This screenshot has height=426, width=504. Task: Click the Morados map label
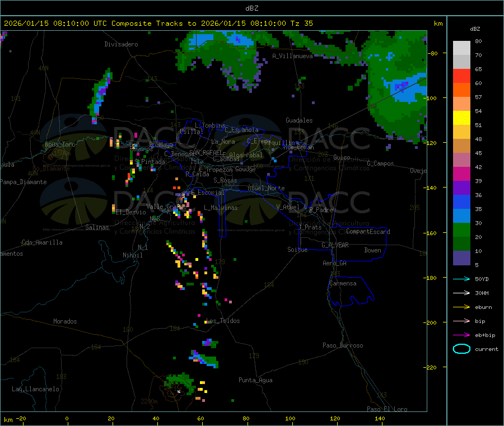[x=65, y=321]
